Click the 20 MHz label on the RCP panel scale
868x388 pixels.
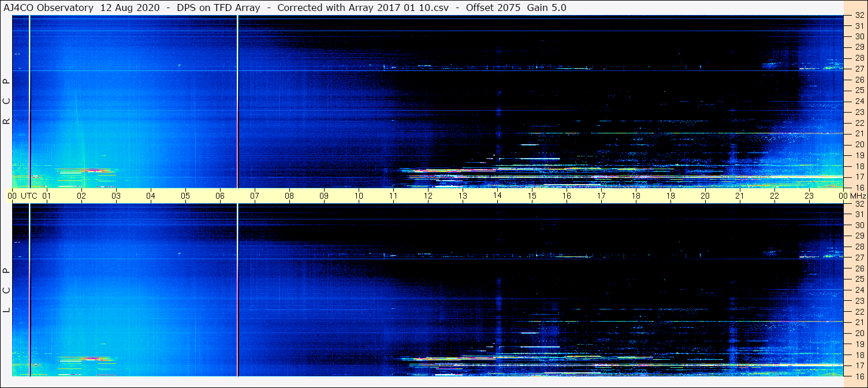pos(859,144)
